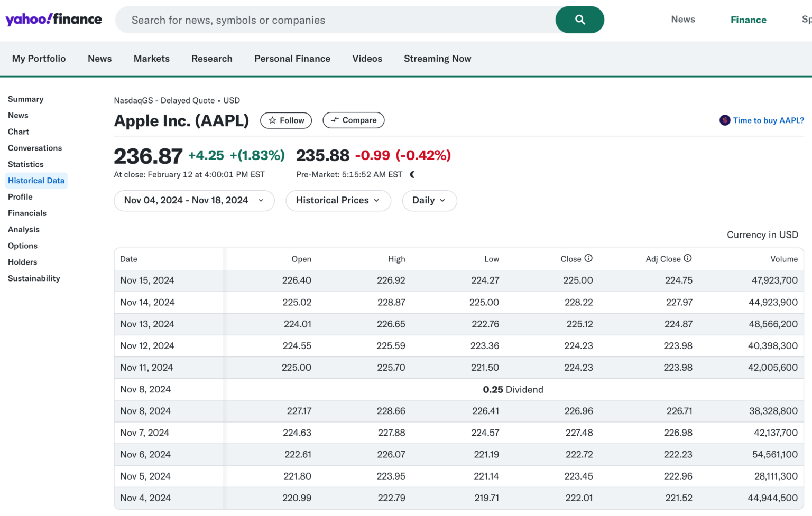Screen dimensions: 812x516
Task: Open My Portfolio in the nav bar
Action: click(x=39, y=59)
